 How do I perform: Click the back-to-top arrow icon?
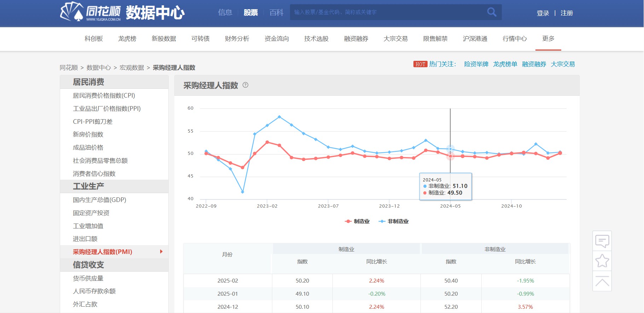pos(602,282)
